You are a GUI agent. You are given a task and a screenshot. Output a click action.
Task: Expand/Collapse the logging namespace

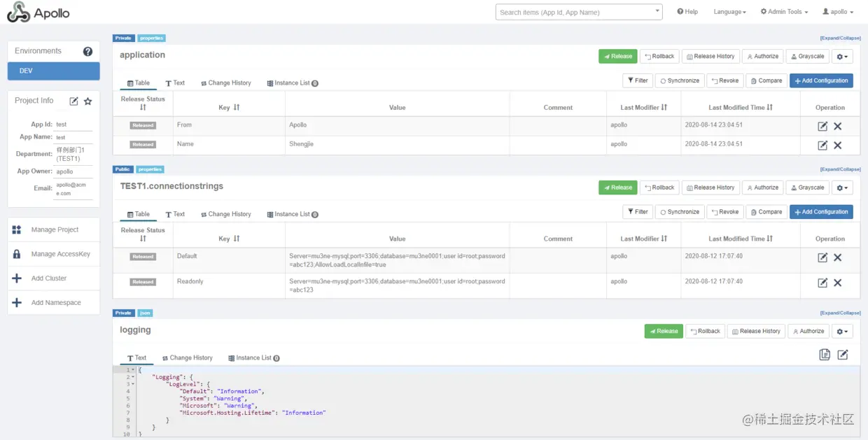pyautogui.click(x=840, y=313)
